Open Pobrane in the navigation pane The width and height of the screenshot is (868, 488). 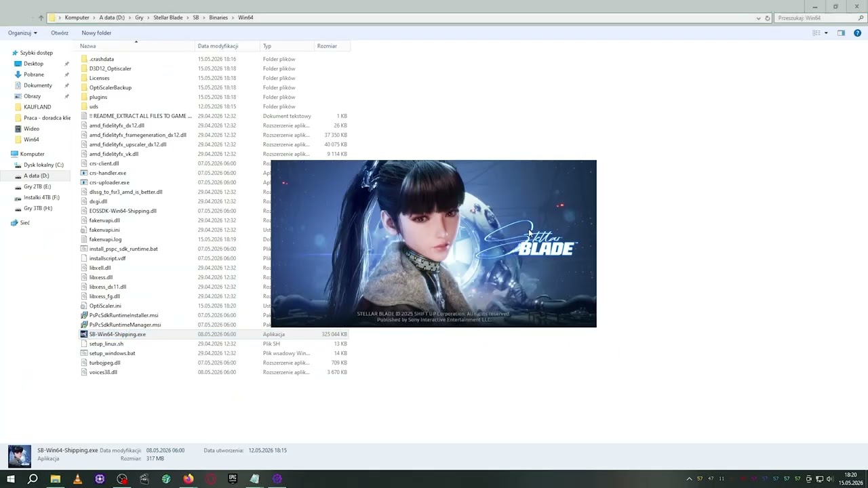coord(34,75)
